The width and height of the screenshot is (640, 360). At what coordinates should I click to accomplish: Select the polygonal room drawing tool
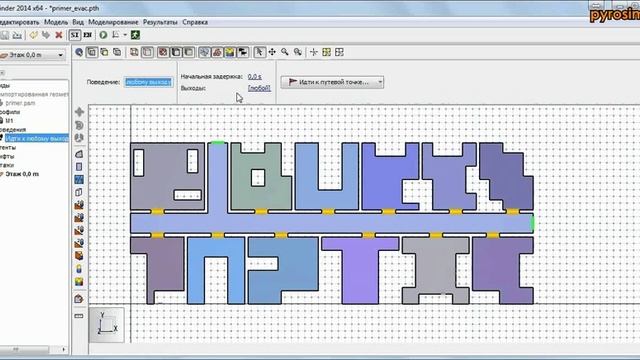point(79,154)
